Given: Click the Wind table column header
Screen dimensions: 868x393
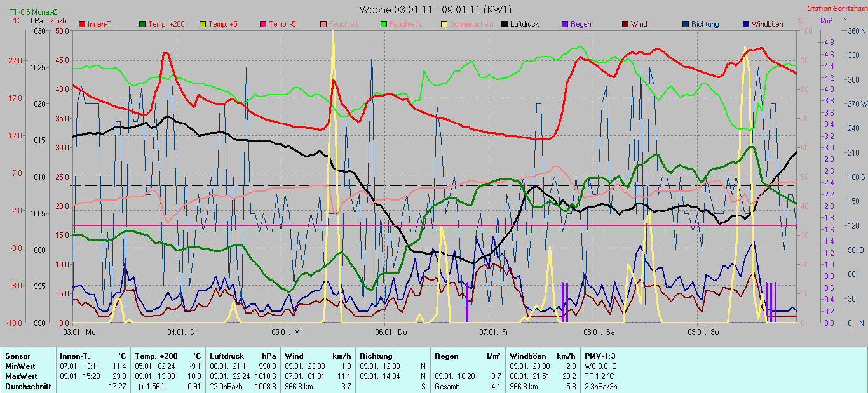Looking at the screenshot, I should click(x=294, y=356).
